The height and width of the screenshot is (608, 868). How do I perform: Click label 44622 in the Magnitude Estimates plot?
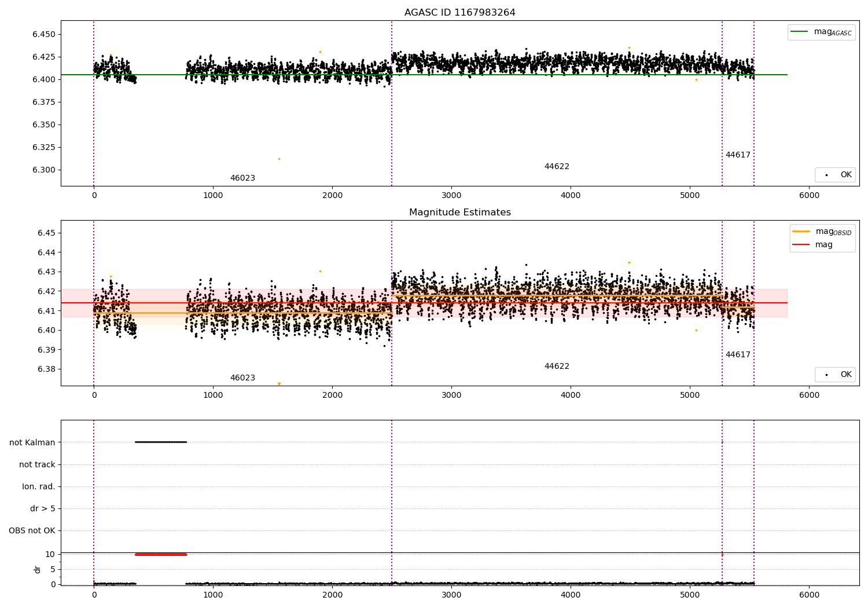coord(557,367)
